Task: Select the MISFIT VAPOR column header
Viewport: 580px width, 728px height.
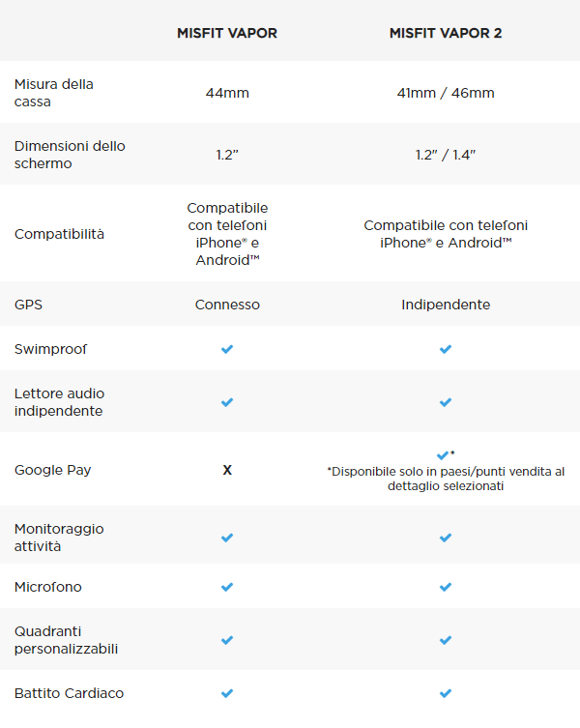Action: 227,33
